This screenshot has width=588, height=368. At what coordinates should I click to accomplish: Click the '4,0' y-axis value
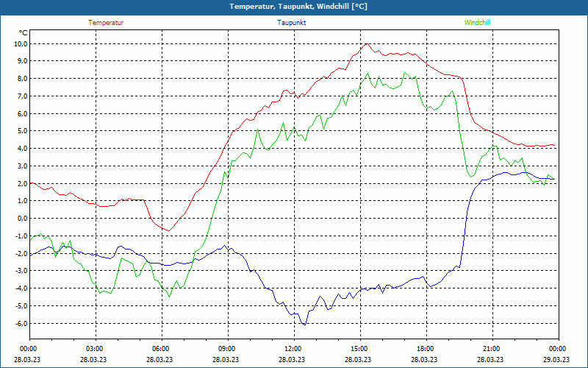[23, 149]
